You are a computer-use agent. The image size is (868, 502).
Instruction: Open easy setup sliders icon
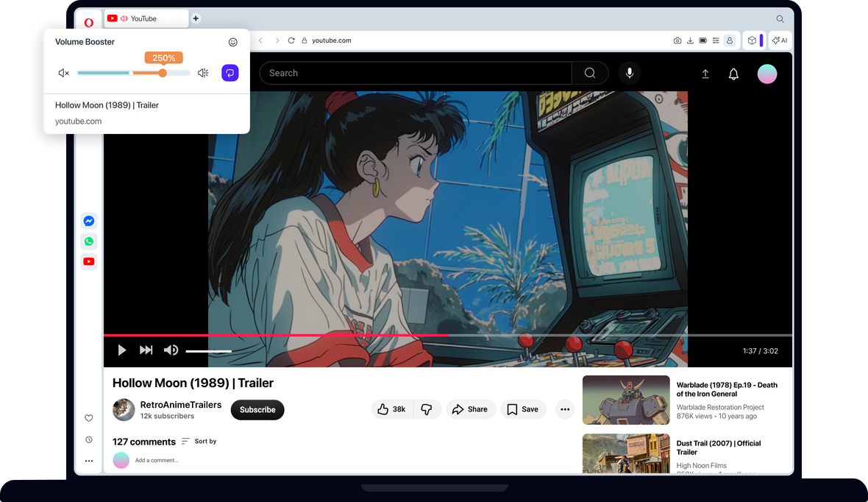(716, 40)
